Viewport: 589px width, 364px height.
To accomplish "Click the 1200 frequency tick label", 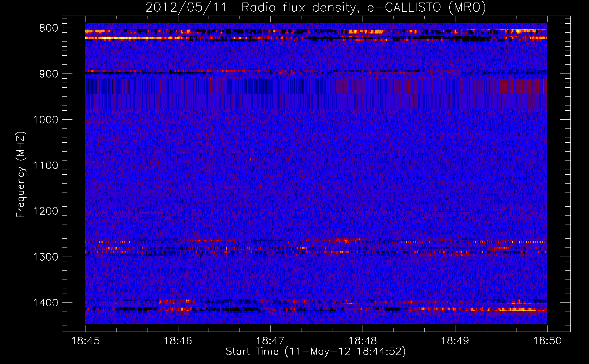I will pos(46,211).
